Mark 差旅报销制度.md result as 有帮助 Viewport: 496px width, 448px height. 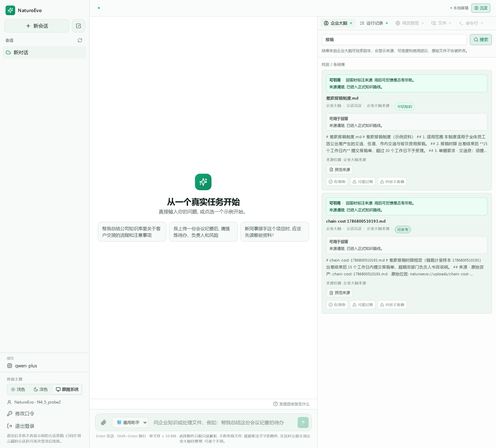point(337,182)
